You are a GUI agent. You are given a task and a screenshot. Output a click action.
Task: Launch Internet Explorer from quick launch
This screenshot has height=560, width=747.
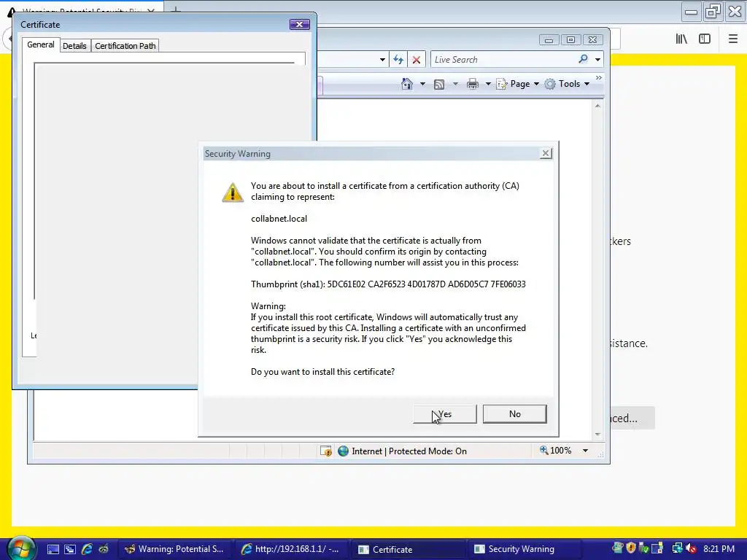87,549
